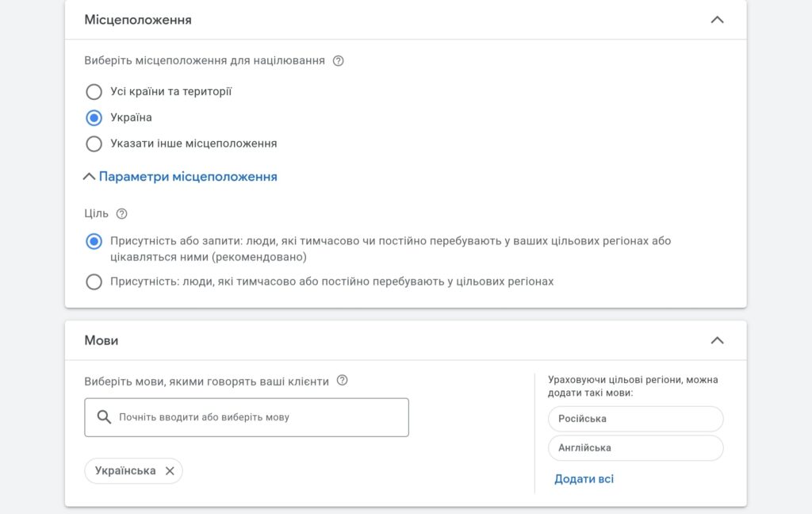The height and width of the screenshot is (514, 812).
Task: Click the "Українська" language chip
Action: click(x=125, y=470)
